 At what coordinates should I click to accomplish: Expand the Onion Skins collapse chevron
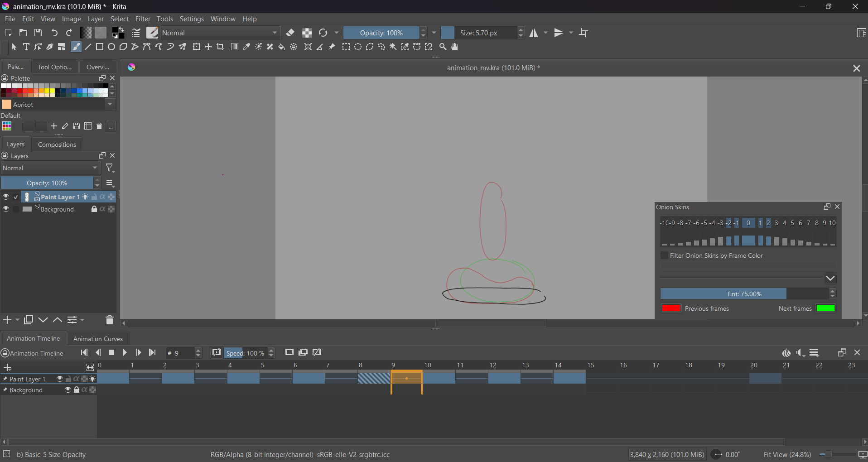point(830,278)
